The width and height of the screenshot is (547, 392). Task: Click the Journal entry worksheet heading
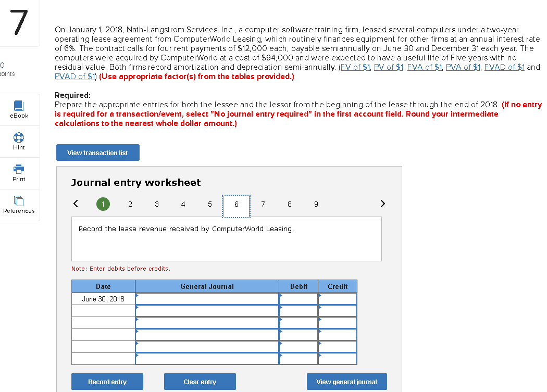136,182
